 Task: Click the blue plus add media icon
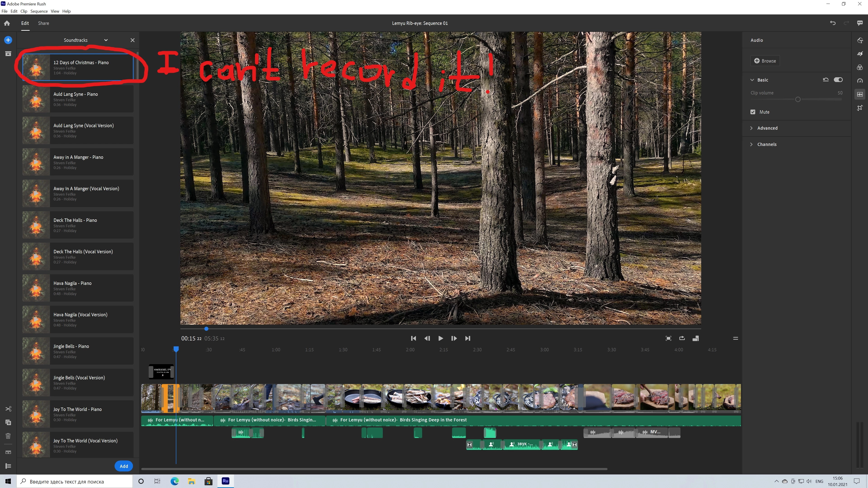pyautogui.click(x=8, y=40)
